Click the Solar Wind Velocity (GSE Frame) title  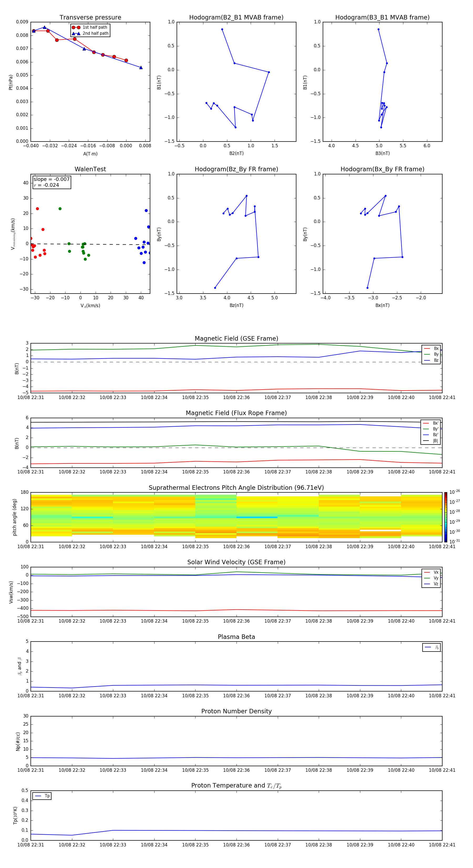(x=236, y=562)
